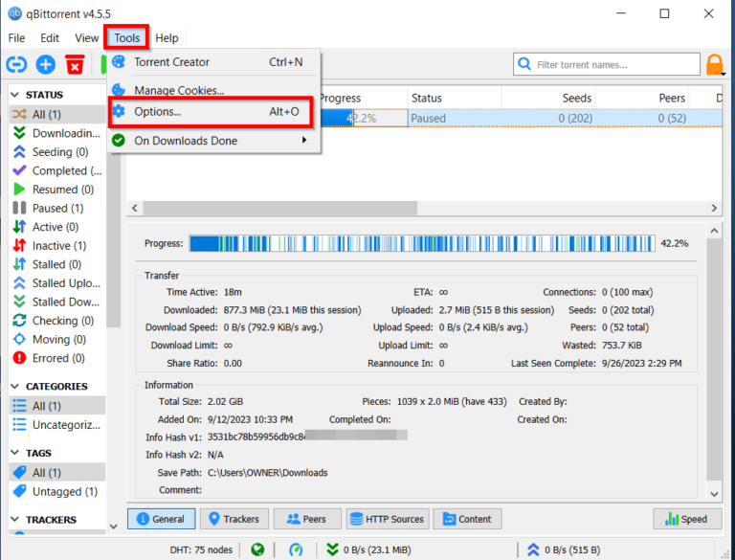Click the torrent list progress bar cell
Image resolution: width=735 pixels, height=560 pixels.
(364, 118)
